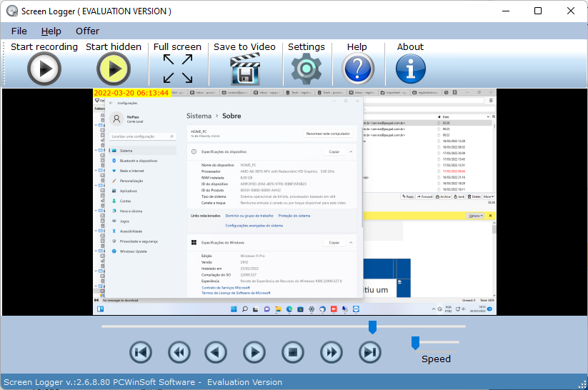
Task: Click the status bar version text
Action: point(143,382)
